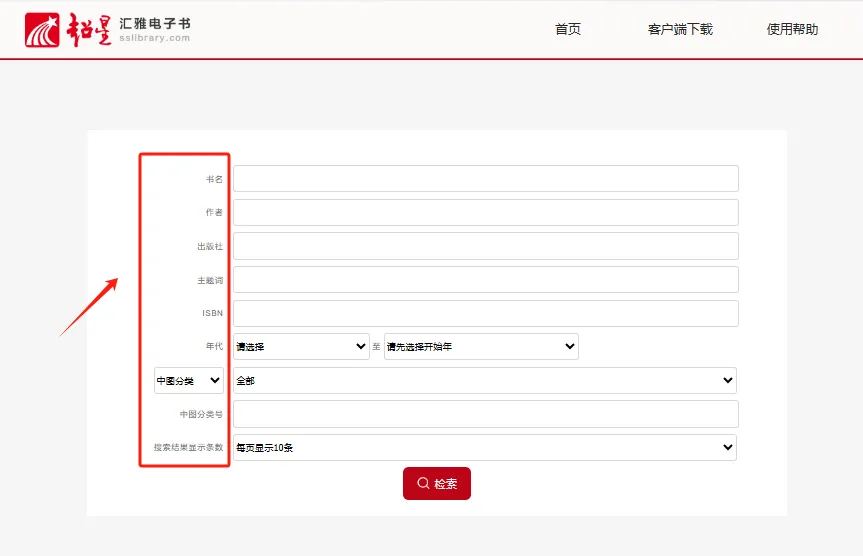
Task: Select the 主题词 text field
Action: tap(485, 280)
